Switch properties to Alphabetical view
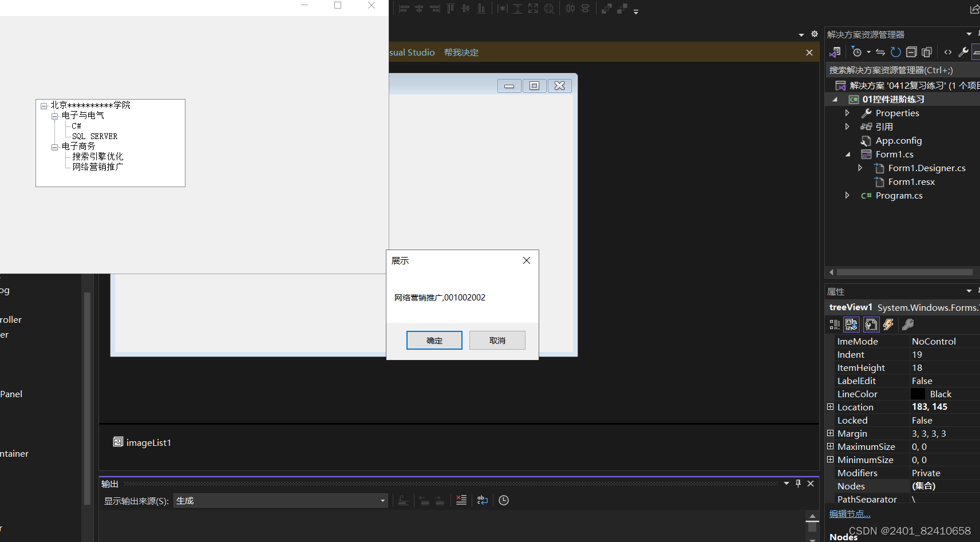Image resolution: width=980 pixels, height=542 pixels. point(851,325)
